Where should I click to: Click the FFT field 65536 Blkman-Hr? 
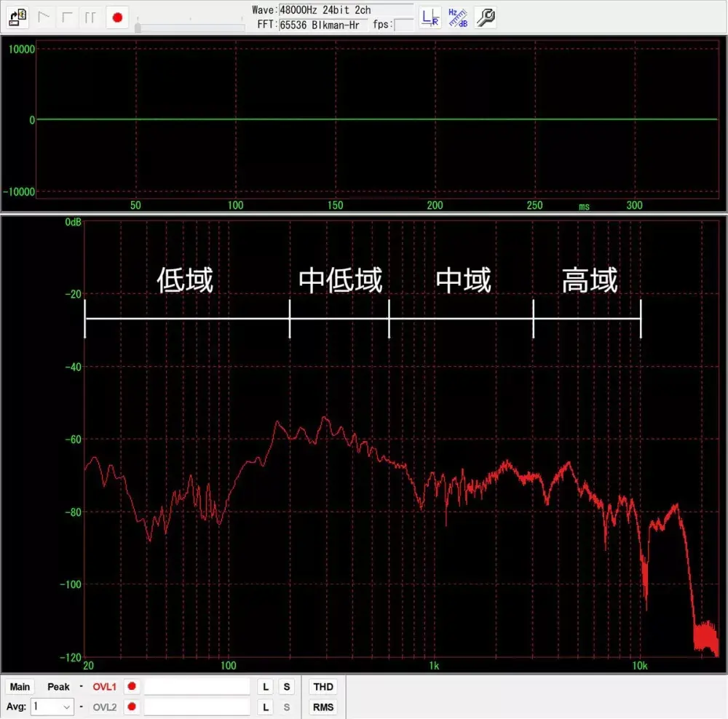[323, 25]
